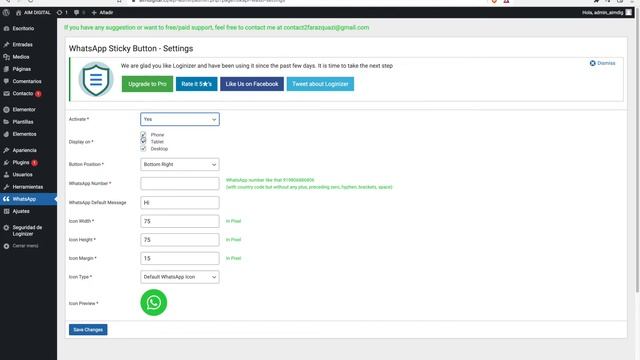Click the Páginas pages icon

click(6, 69)
